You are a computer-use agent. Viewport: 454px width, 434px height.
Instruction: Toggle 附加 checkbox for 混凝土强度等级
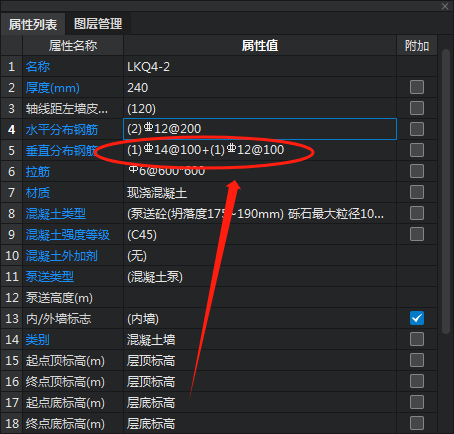(x=417, y=234)
